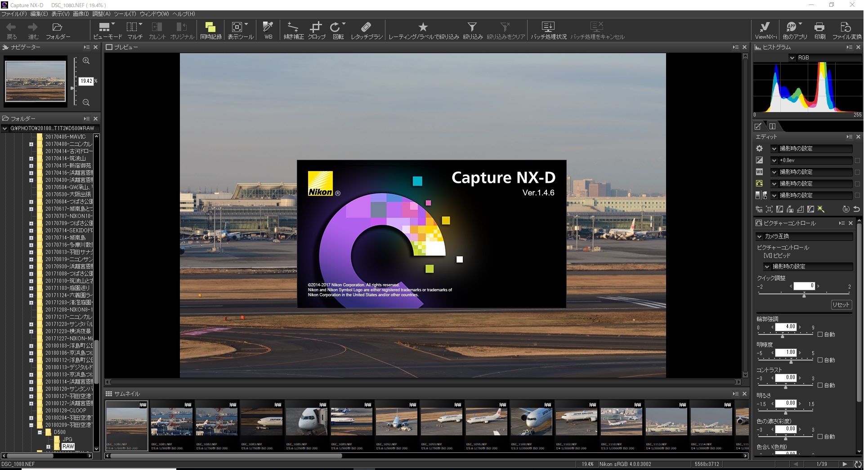Screen dimensions: 868x470
Task: Enable 自動 checkbox for 輪郭強調
Action: pos(820,334)
